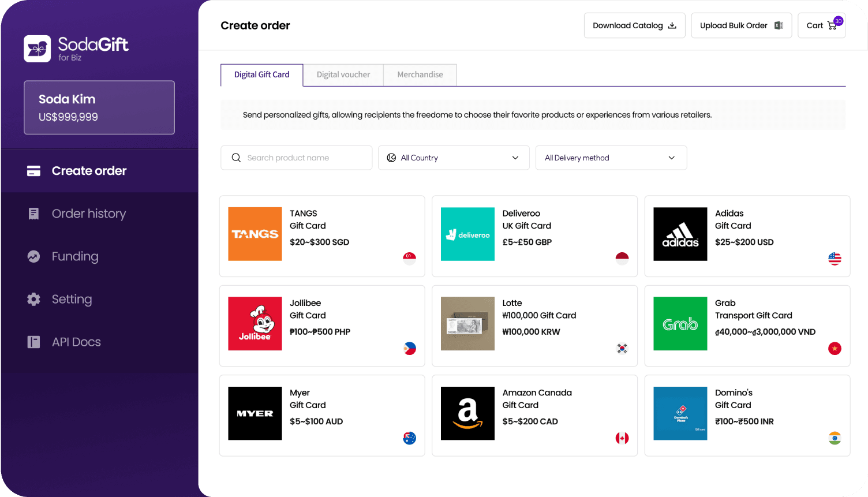
Task: Click the flag icon on Deliveroo card
Action: click(622, 259)
